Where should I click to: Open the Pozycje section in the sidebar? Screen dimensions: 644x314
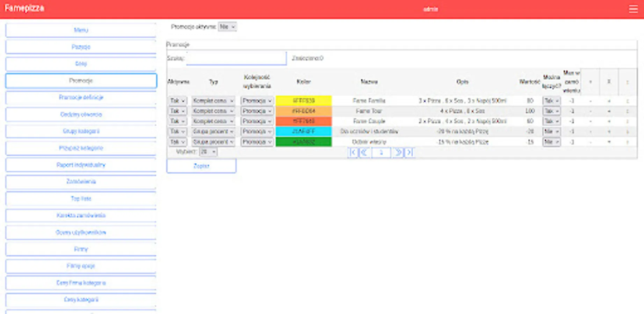click(x=81, y=47)
